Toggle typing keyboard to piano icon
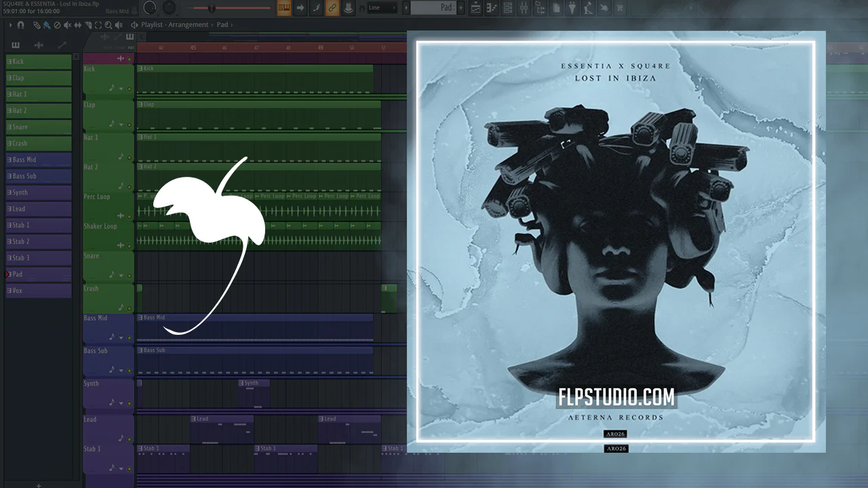This screenshot has width=868, height=488. click(284, 8)
